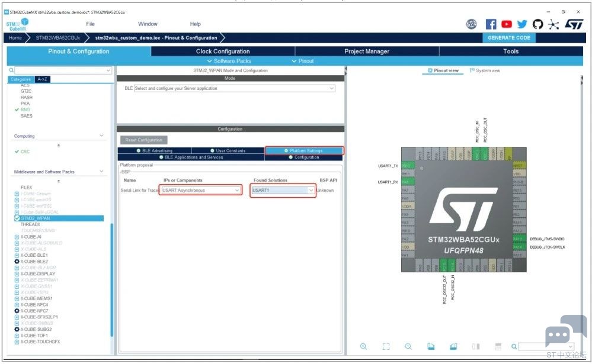Fit chip to screen with the frame icon

(386, 346)
